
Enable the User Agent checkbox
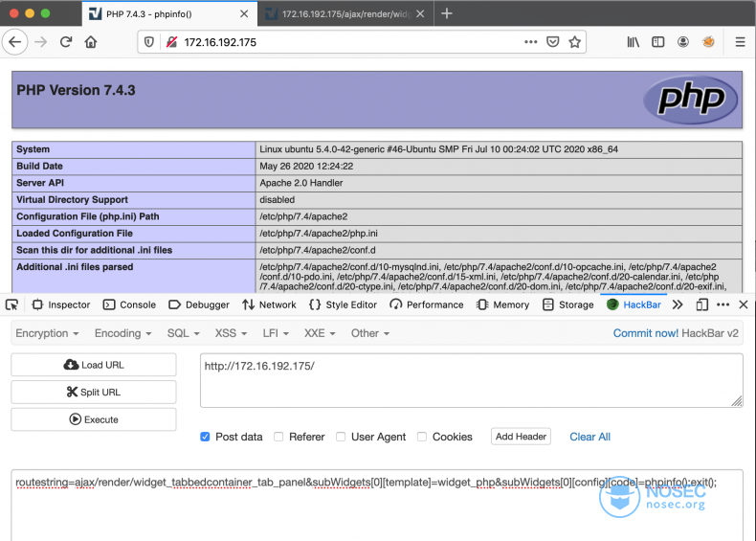point(341,437)
